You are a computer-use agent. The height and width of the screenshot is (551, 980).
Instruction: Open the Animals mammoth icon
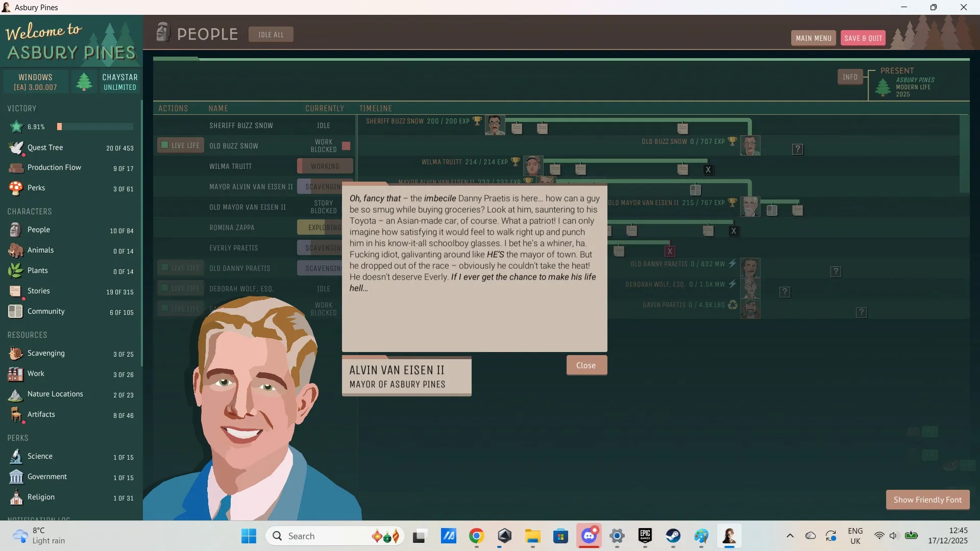[16, 251]
